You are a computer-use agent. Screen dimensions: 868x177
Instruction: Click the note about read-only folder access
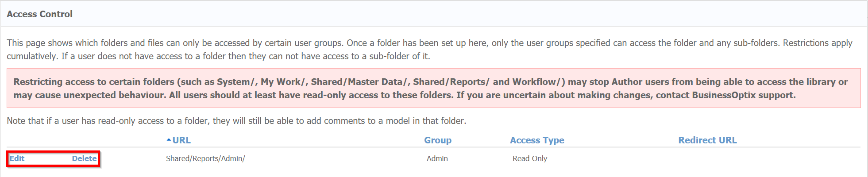236,121
